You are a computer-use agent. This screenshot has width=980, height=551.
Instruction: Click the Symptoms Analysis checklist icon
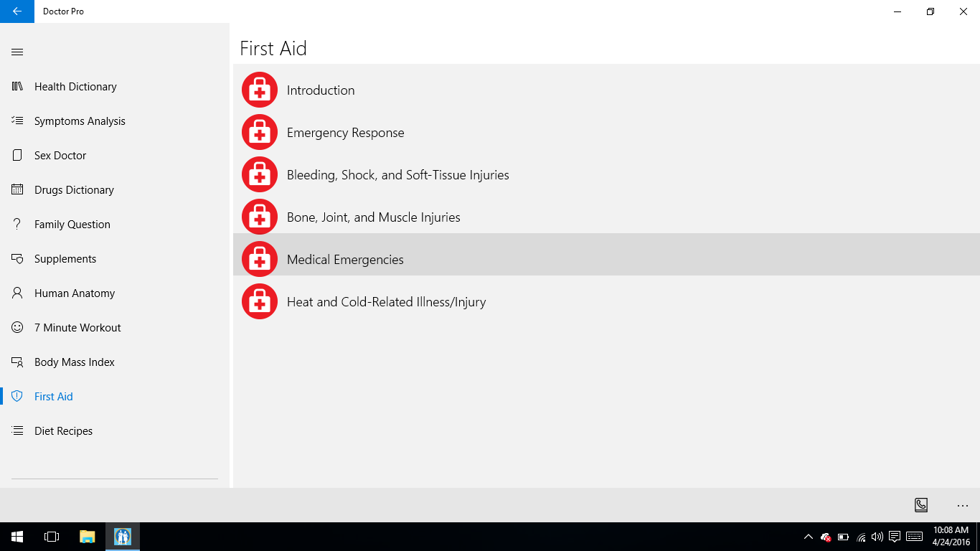[x=17, y=121]
